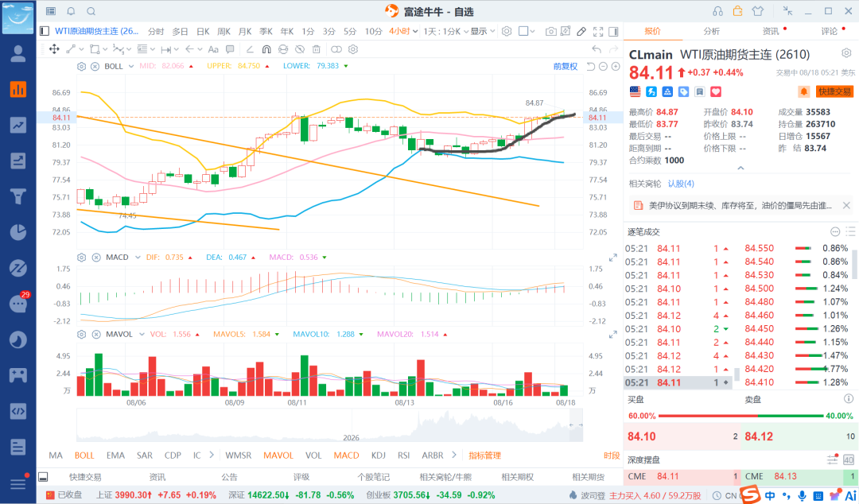Open the search magnifier in title bar

coord(91,11)
